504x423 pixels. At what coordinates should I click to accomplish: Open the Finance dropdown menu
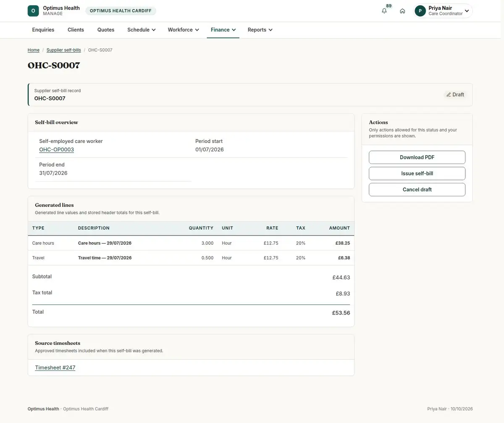pyautogui.click(x=223, y=30)
